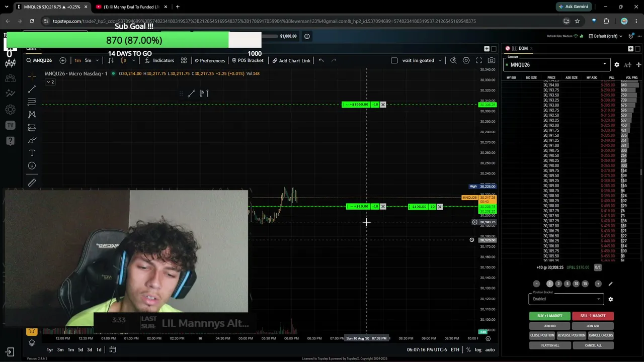644x362 pixels.
Task: Open the sparkle chart icon in left sidebar
Action: pos(10,93)
